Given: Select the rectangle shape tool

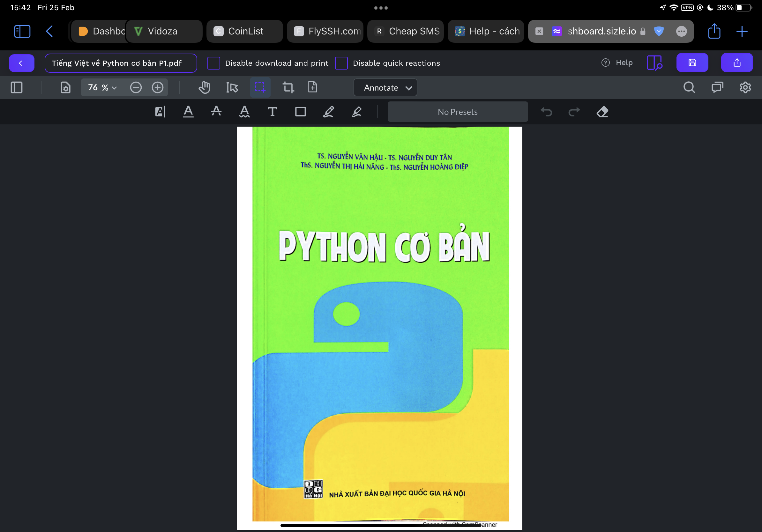Looking at the screenshot, I should tap(301, 112).
